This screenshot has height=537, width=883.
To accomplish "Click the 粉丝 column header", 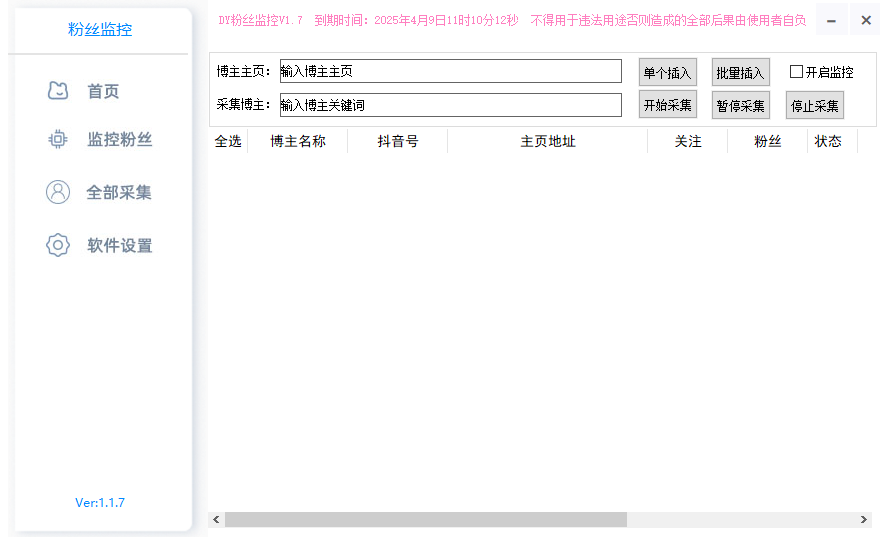I will 767,142.
